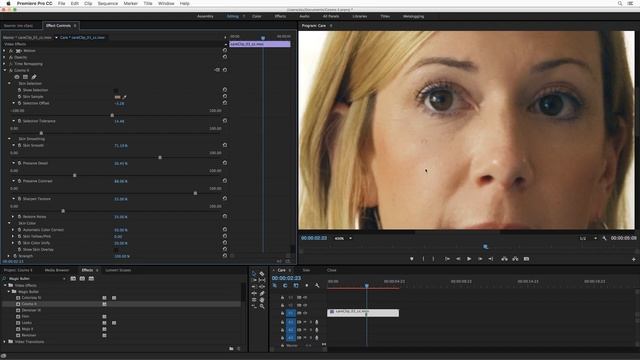Create 4-point polygon mask for Cosmo II
The image size is (640, 360).
coord(25,77)
